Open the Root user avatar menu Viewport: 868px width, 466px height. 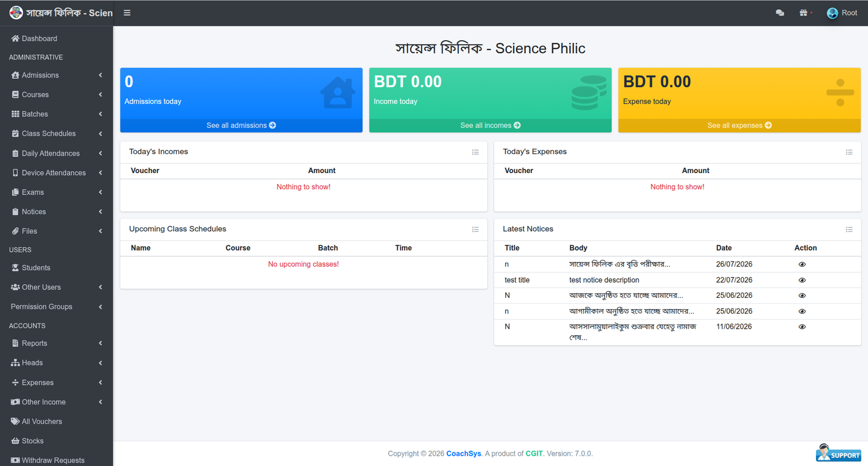[x=842, y=13]
